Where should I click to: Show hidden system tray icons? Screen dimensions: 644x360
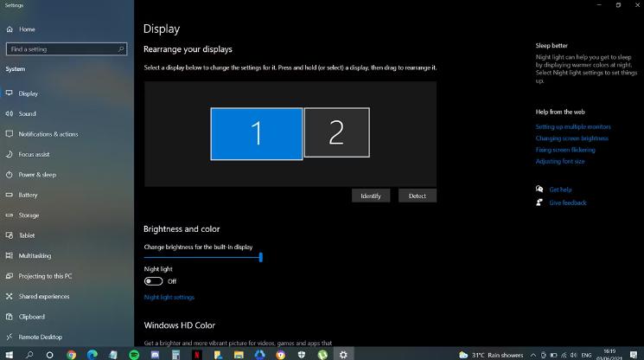532,355
